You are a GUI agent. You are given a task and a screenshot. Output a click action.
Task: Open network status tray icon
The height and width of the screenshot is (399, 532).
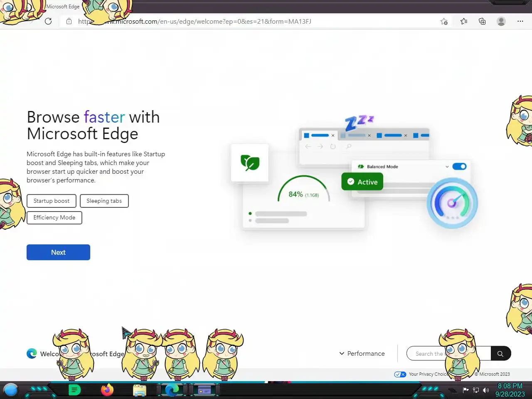476,390
